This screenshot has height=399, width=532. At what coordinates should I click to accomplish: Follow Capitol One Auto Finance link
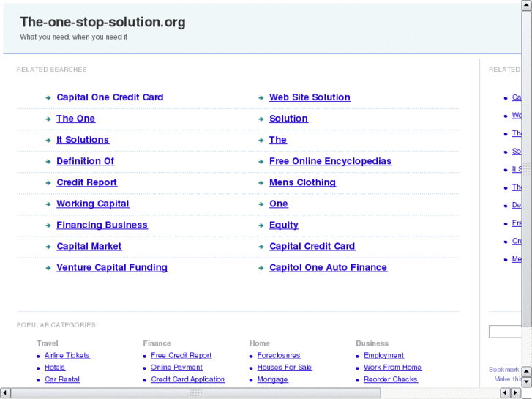pyautogui.click(x=328, y=267)
